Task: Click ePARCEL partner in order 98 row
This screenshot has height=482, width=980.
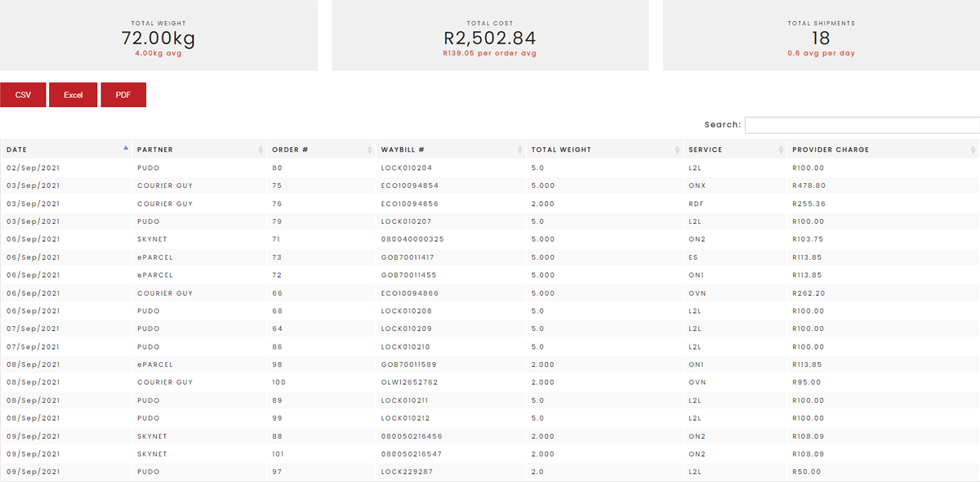Action: tap(155, 364)
